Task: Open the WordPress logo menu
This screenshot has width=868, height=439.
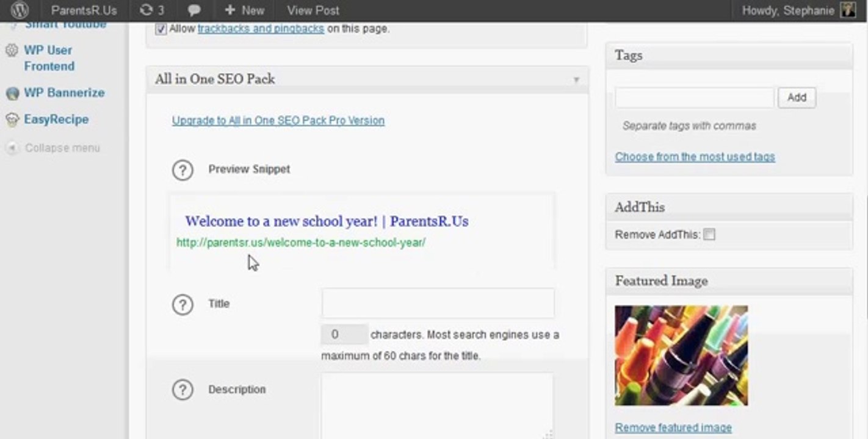Action: (20, 10)
